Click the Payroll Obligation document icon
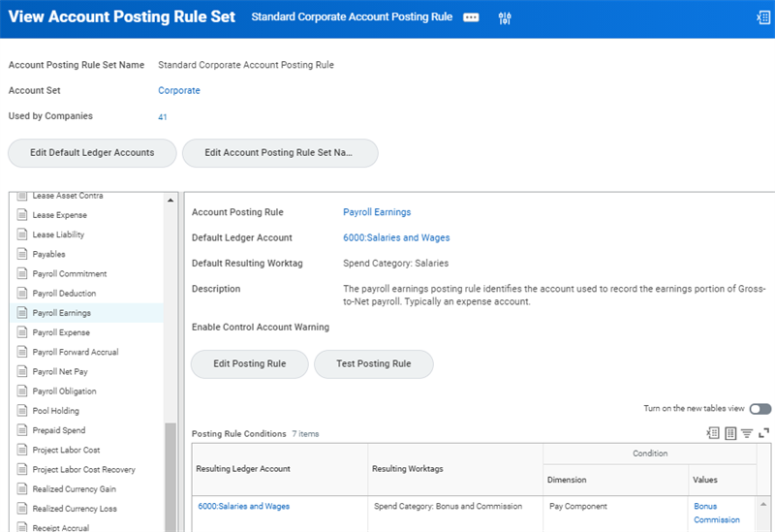775x532 pixels. [21, 391]
